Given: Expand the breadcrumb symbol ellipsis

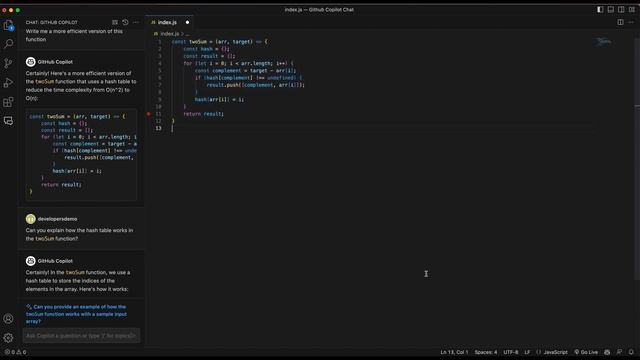Looking at the screenshot, I should pos(187,34).
